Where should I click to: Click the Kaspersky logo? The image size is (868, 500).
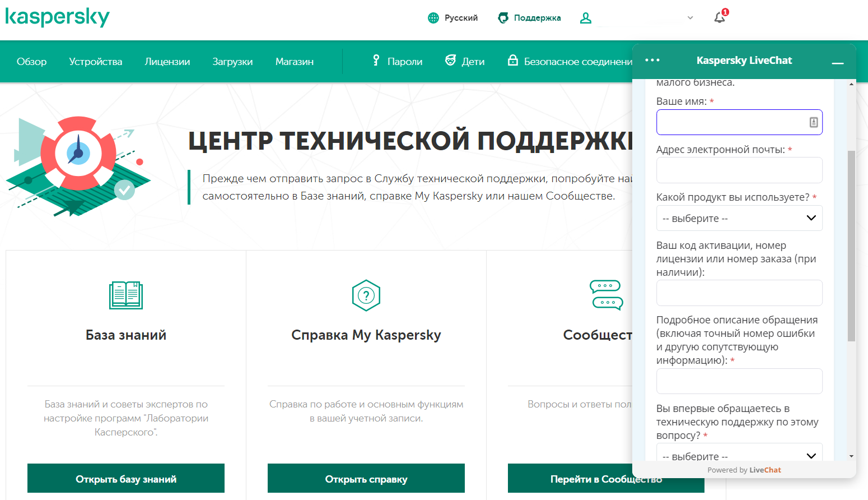click(57, 17)
